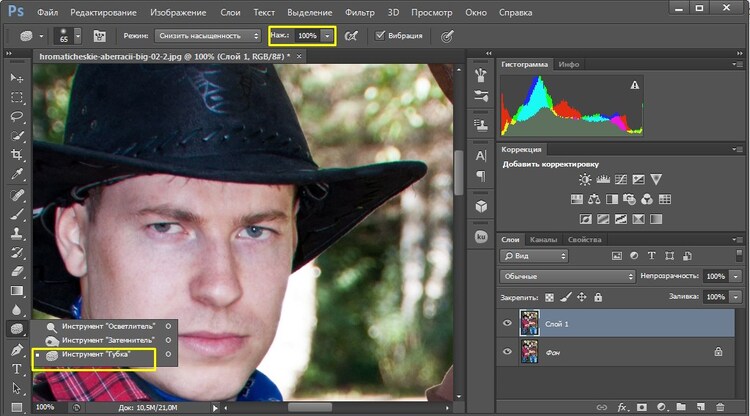
Task: Click the airbrush icon in options bar
Action: pos(351,36)
